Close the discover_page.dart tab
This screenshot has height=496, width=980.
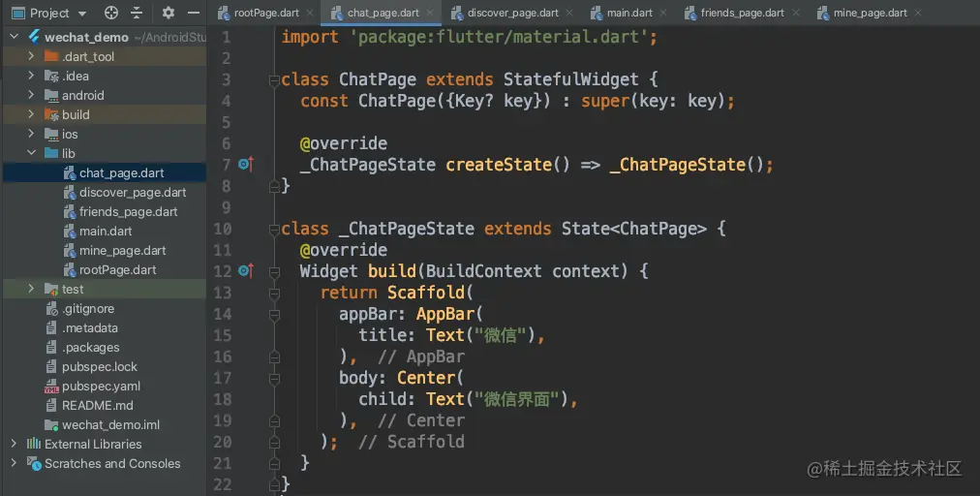568,13
